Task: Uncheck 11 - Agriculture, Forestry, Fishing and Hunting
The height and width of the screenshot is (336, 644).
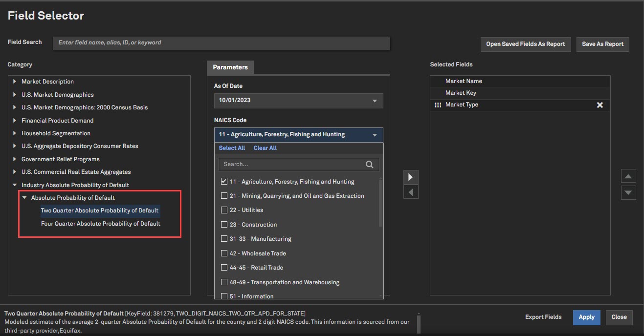Action: point(224,182)
